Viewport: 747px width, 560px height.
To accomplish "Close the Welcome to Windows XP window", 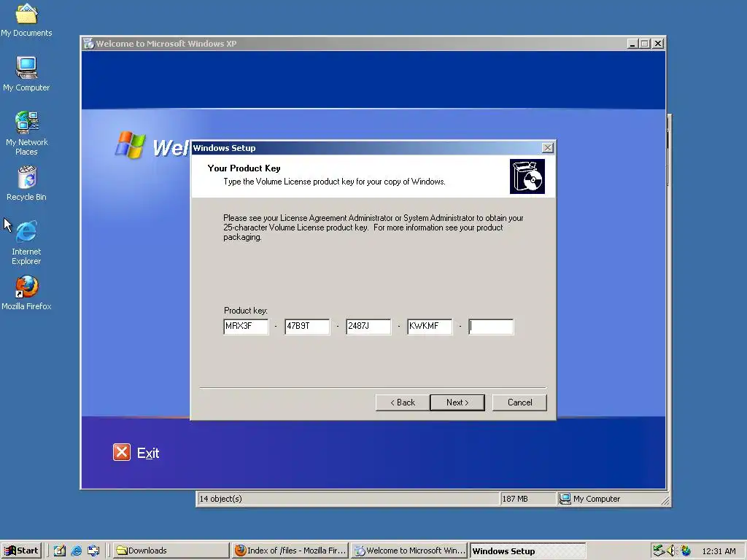I will pyautogui.click(x=658, y=43).
